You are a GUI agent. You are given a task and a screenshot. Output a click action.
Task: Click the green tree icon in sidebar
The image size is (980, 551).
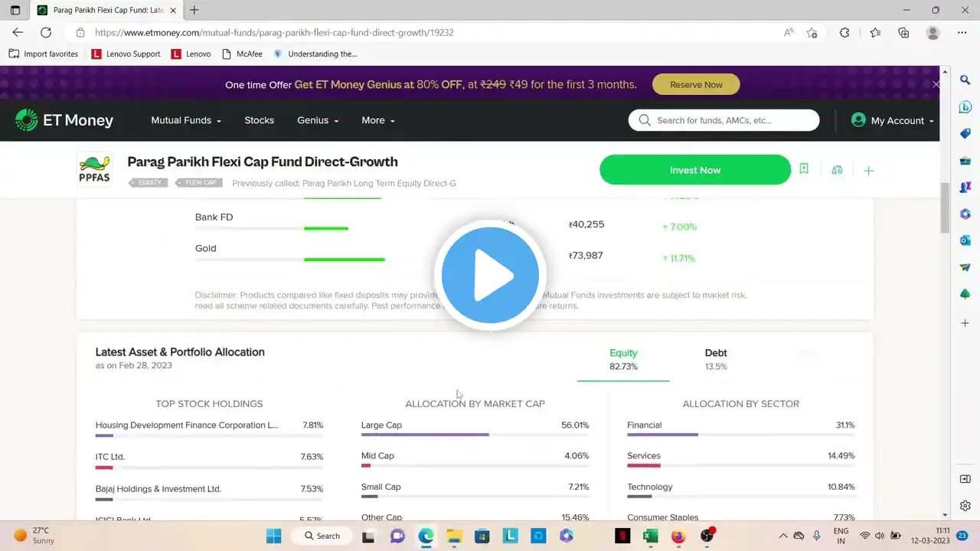965,294
